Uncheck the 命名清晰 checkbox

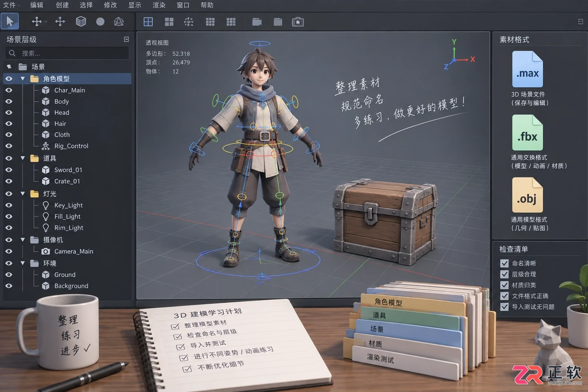[x=504, y=263]
